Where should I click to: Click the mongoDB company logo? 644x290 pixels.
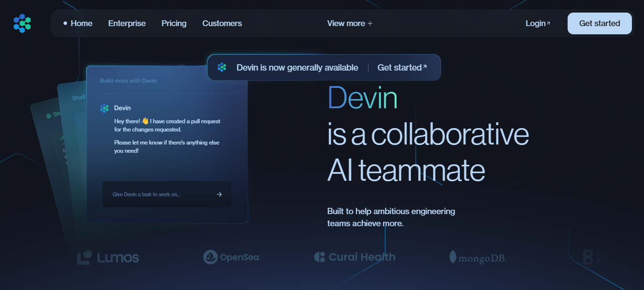[478, 258]
